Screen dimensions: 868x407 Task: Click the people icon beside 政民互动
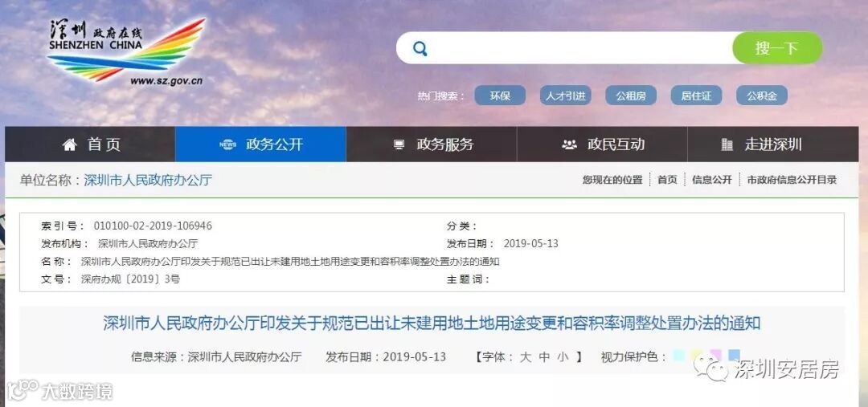click(x=569, y=144)
